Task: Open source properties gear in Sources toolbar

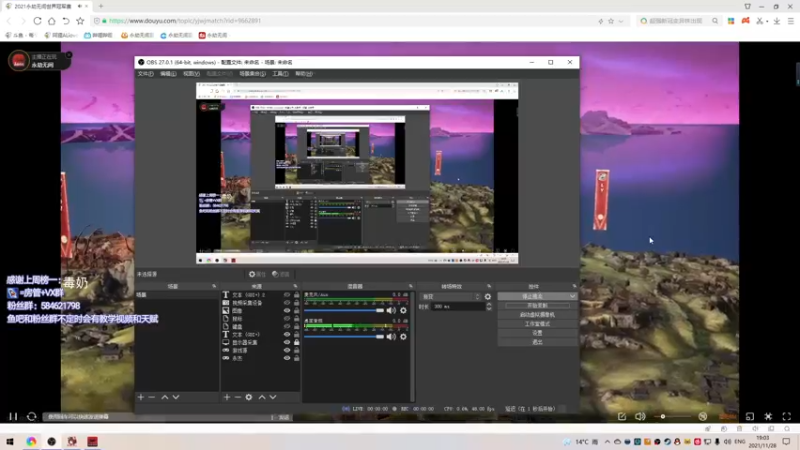Action: pyautogui.click(x=249, y=397)
